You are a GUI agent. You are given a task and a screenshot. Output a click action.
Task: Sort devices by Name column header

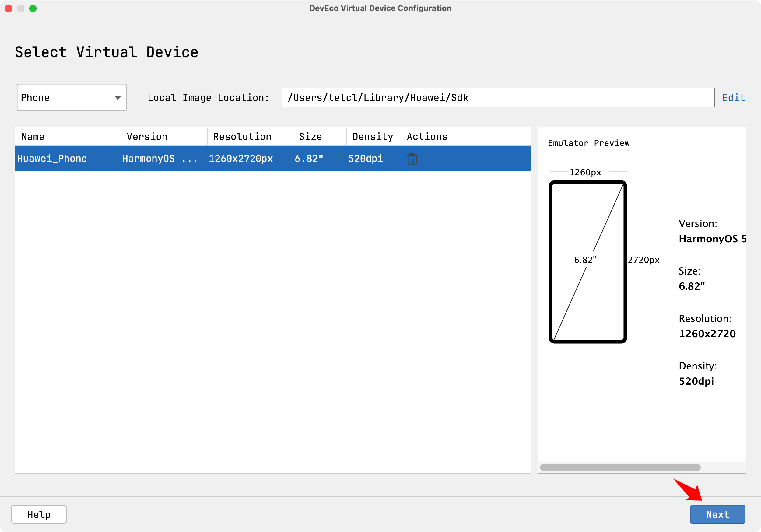pos(33,137)
